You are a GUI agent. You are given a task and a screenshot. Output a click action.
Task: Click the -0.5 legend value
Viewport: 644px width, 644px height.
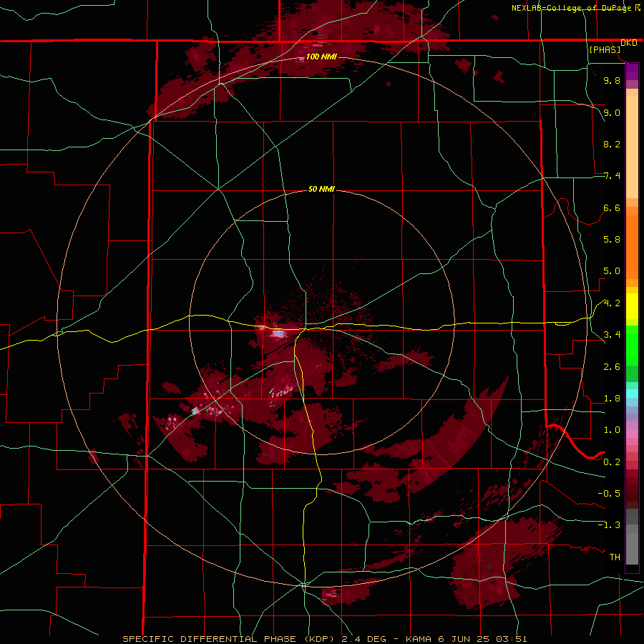click(x=609, y=494)
